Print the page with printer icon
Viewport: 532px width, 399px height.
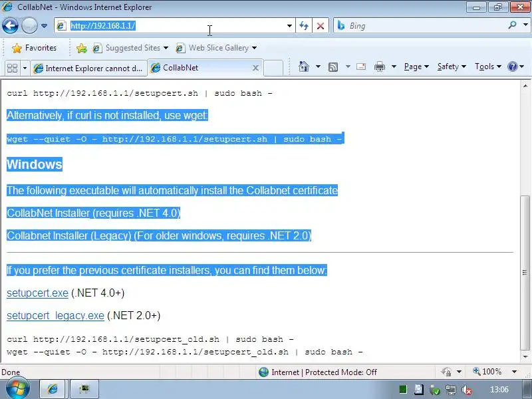pos(379,66)
